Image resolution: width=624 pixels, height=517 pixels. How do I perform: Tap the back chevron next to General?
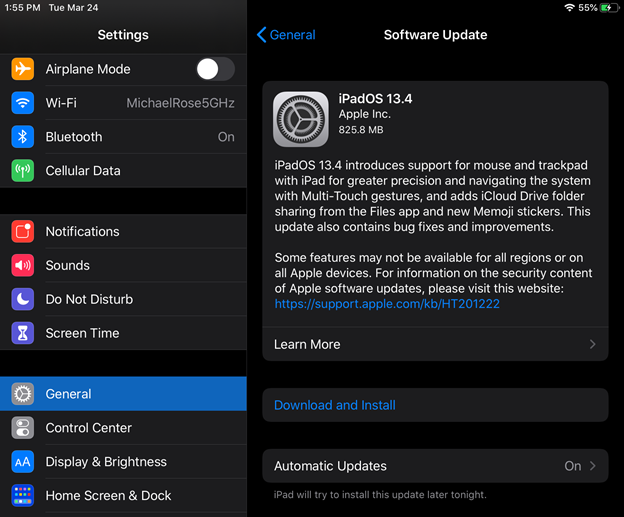click(261, 35)
